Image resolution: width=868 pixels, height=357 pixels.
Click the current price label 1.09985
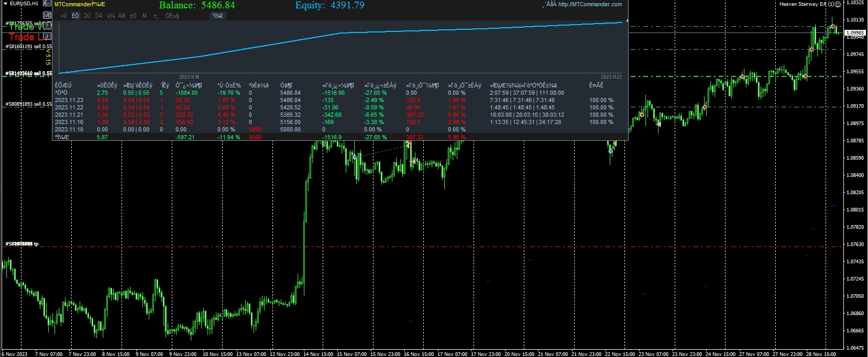point(855,33)
